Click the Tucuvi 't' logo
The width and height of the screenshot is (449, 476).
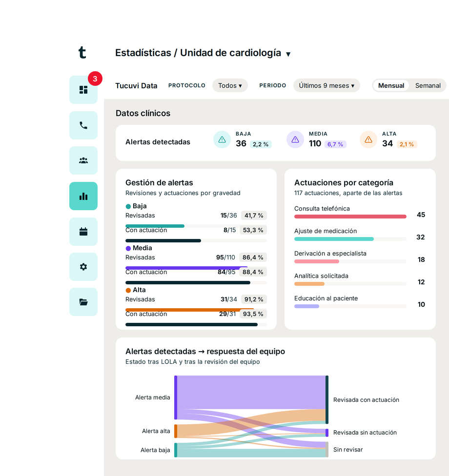coord(82,53)
